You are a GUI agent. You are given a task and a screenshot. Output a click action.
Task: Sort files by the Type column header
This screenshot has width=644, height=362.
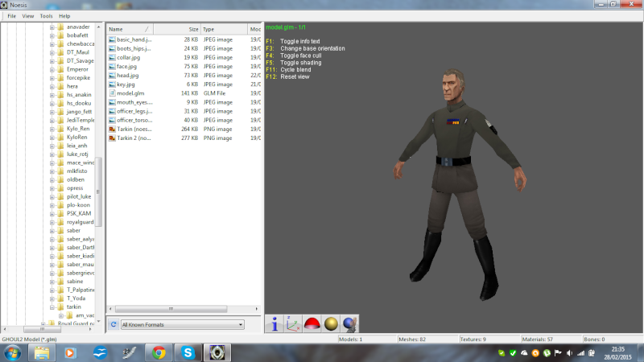pyautogui.click(x=225, y=29)
